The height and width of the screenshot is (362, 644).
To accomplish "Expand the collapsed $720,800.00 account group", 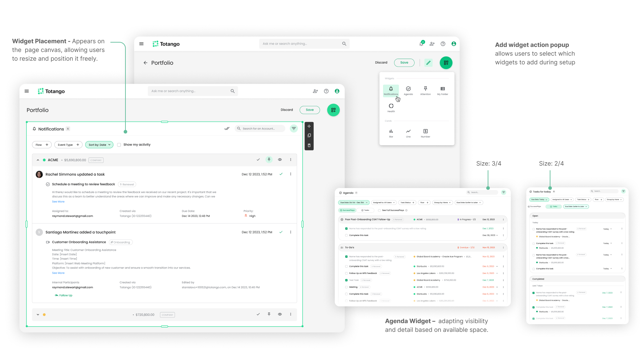I will pyautogui.click(x=38, y=315).
